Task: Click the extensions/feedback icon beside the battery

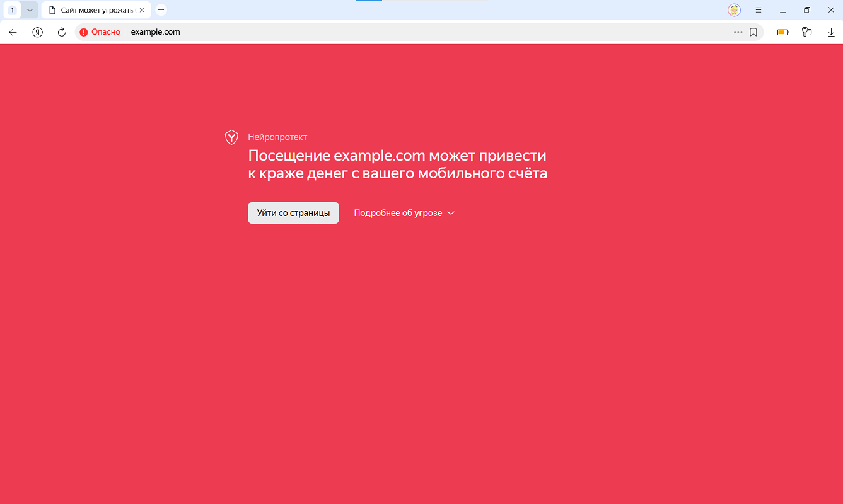Action: (806, 32)
